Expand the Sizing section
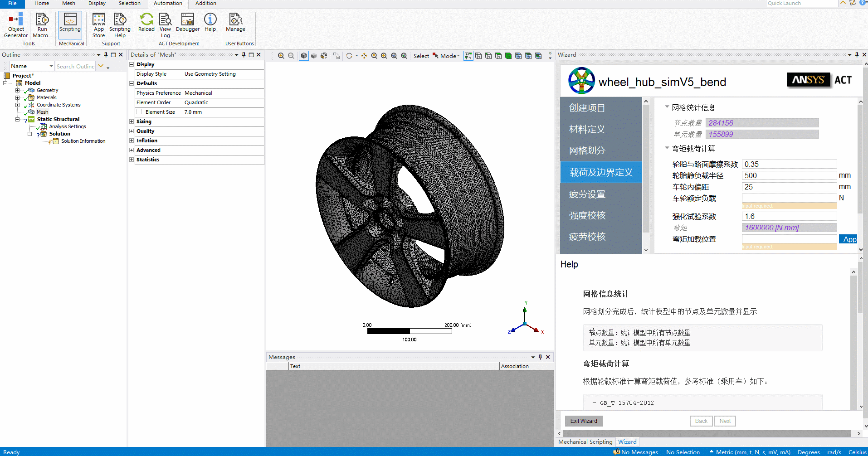Screen dimensions: 868x456 coord(132,121)
